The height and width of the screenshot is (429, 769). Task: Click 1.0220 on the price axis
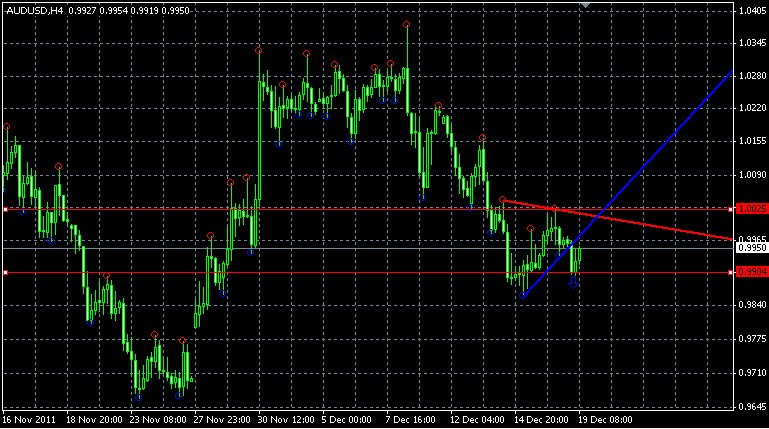click(752, 108)
